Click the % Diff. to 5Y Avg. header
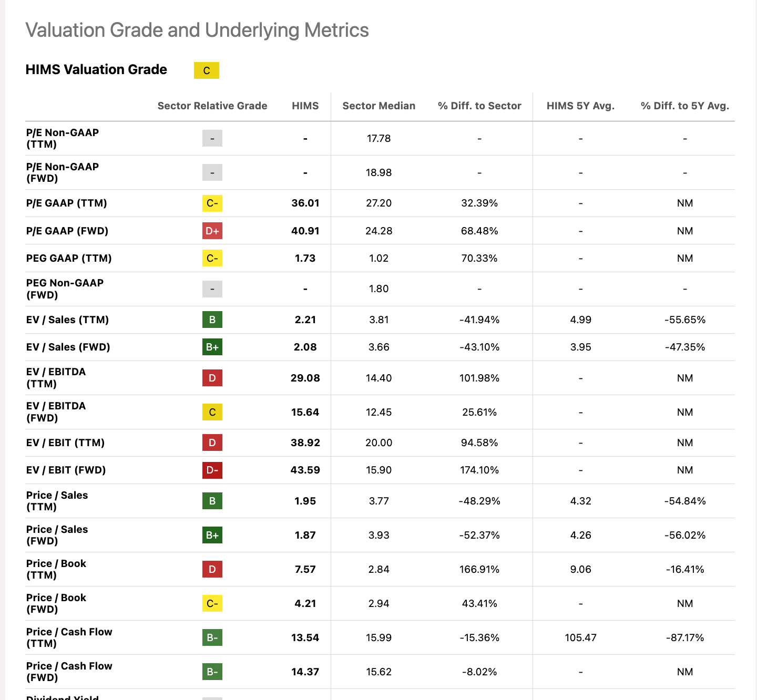The image size is (757, 700). [x=685, y=106]
